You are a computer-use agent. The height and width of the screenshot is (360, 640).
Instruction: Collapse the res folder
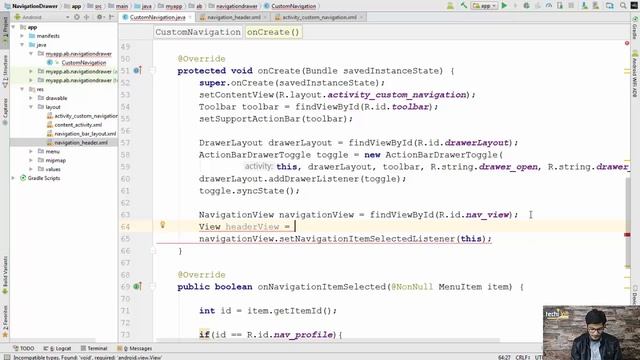pos(22,89)
